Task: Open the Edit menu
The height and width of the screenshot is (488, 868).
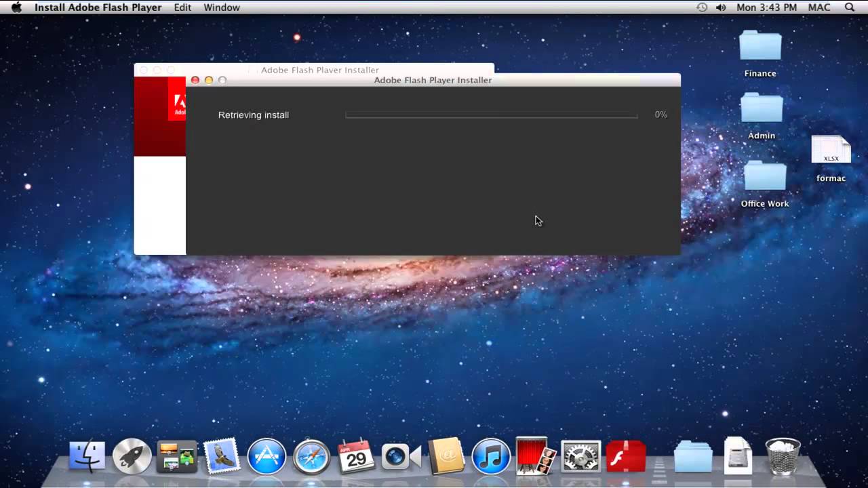Action: tap(182, 7)
